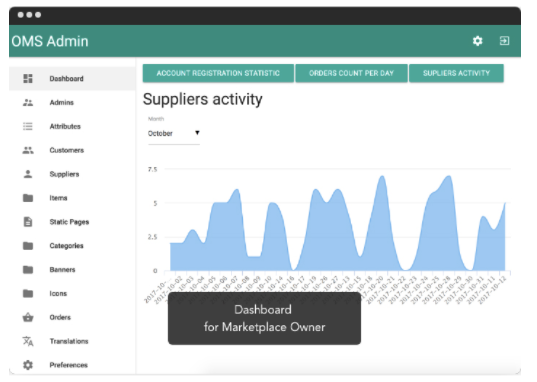Click the Dashboard grid icon in sidebar
The image size is (537, 382).
point(28,78)
